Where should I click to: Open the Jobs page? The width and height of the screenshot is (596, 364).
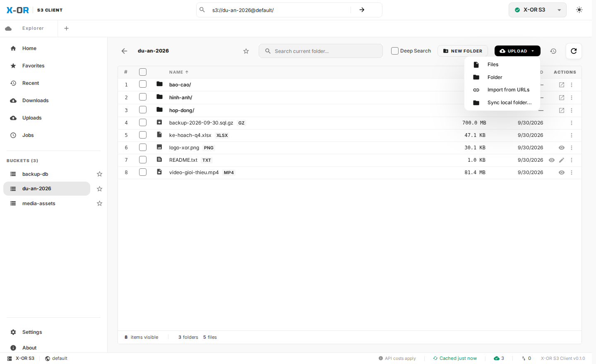[53, 135]
